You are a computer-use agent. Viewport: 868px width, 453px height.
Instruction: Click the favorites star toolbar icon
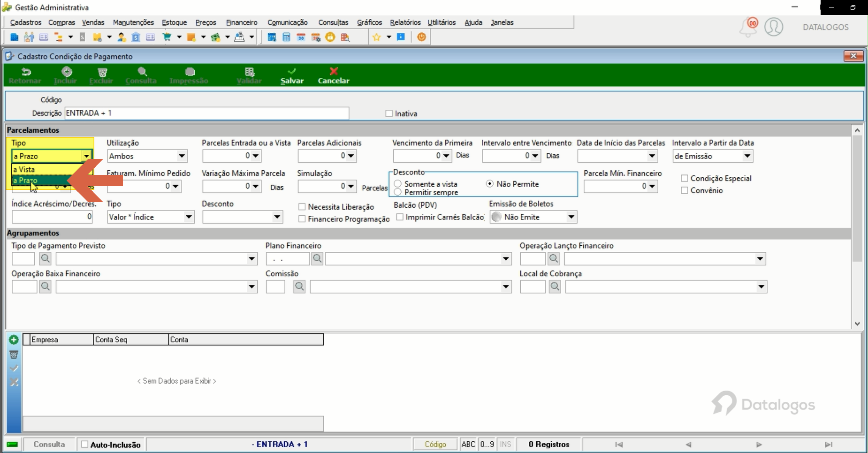click(x=376, y=37)
